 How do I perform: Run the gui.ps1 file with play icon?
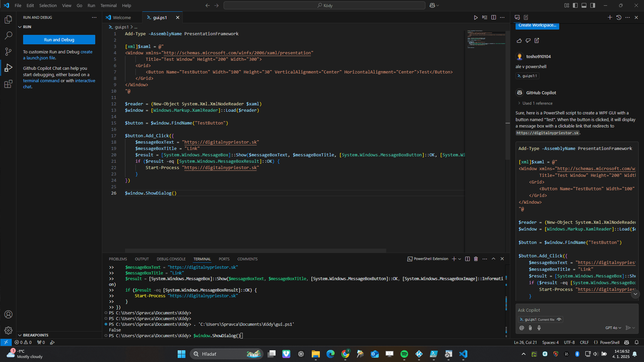(x=475, y=17)
